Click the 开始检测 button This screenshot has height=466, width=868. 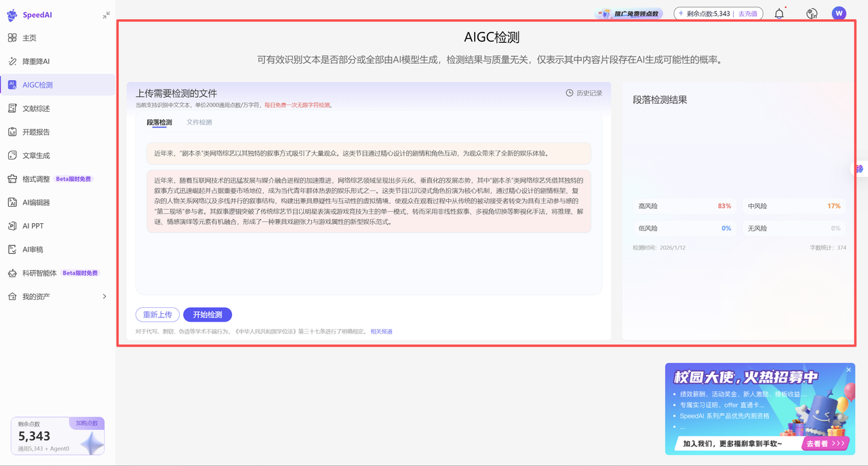click(208, 315)
